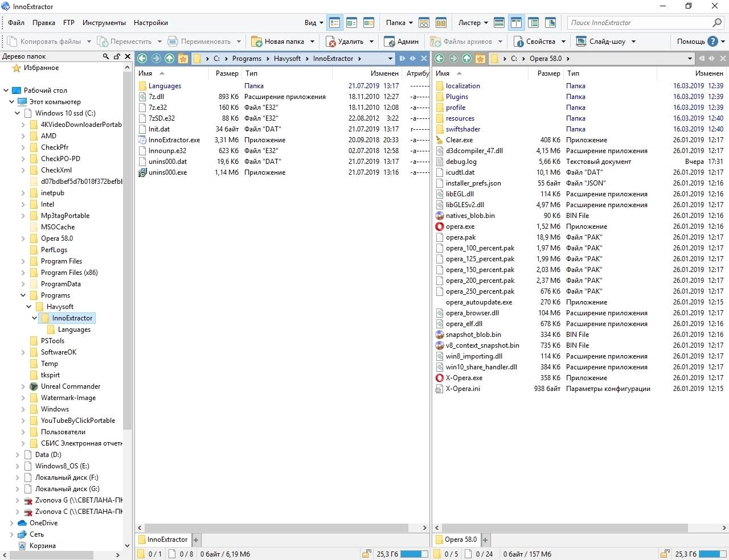The width and height of the screenshot is (729, 560).
Task: Collapse the Programs folder in the tree
Action: (23, 295)
